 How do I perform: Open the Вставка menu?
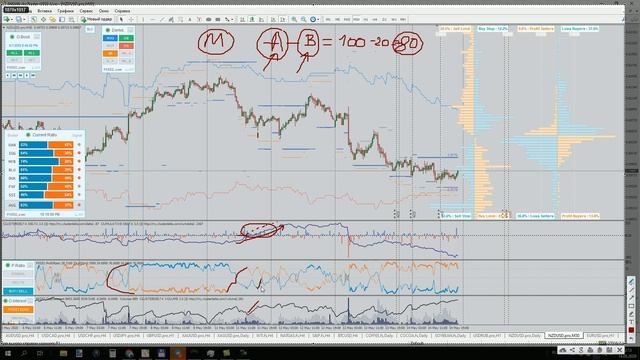point(45,11)
